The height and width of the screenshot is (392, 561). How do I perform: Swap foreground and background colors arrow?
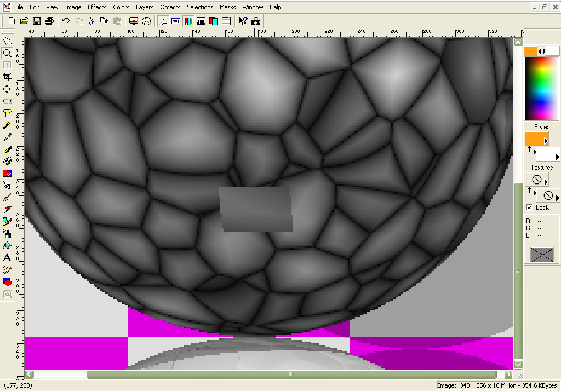coord(542,51)
